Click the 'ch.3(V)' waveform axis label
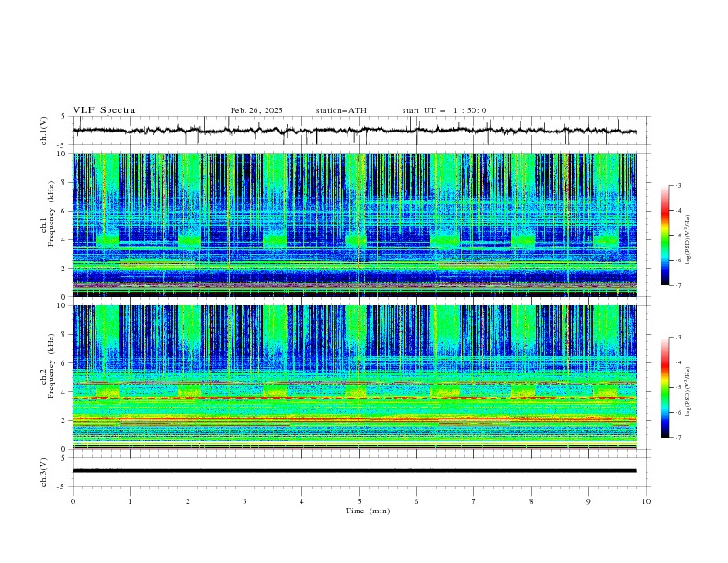Image resolution: width=728 pixels, height=563 pixels. (44, 472)
